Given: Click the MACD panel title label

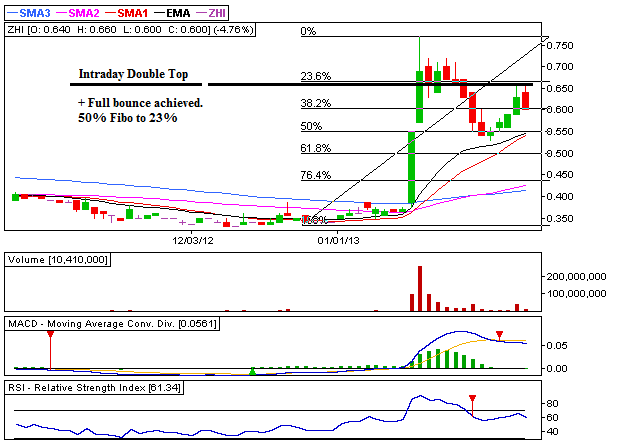Looking at the screenshot, I should 112,324.
